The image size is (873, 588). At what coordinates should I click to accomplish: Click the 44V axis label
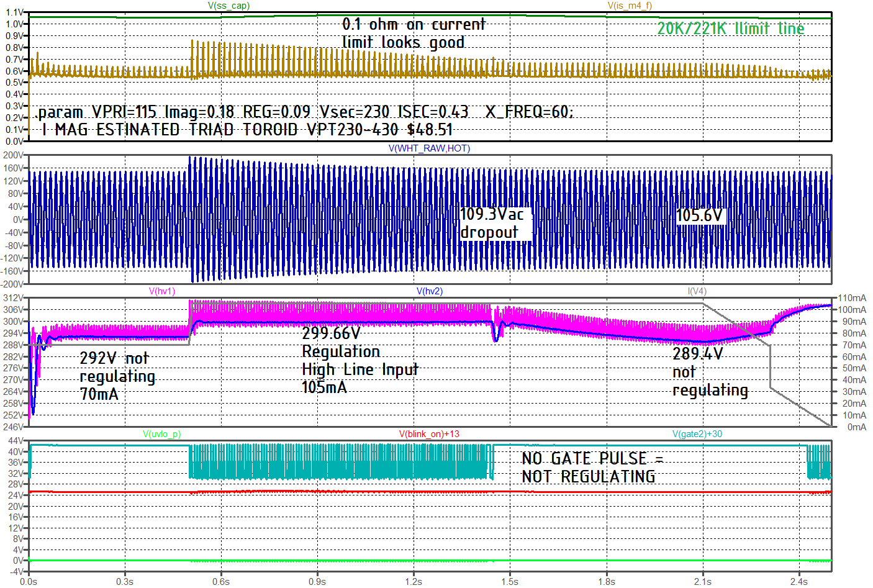pos(16,441)
